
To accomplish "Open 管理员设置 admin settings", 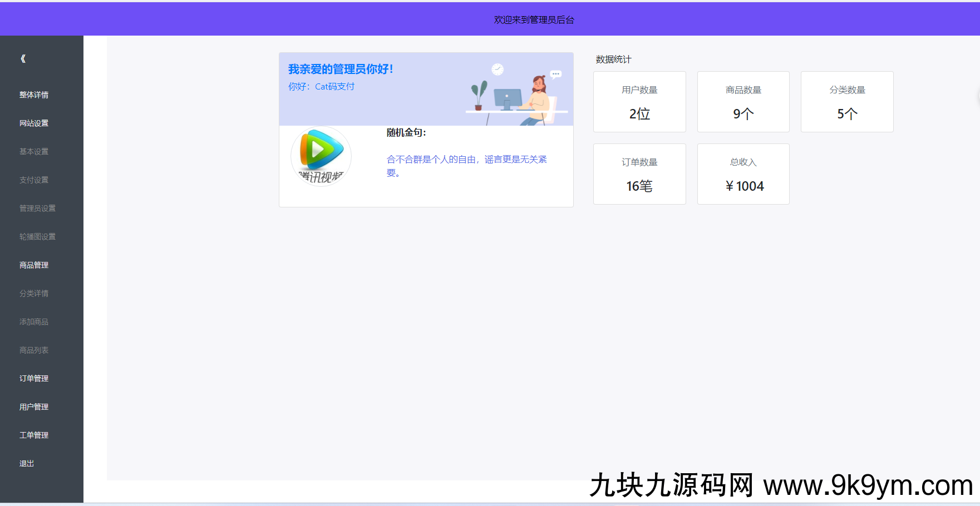I will tap(36, 208).
